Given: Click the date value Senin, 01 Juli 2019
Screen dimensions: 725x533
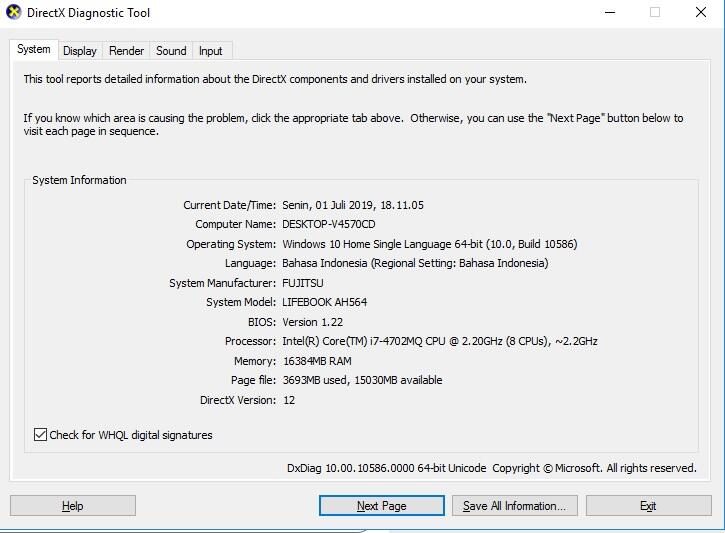Looking at the screenshot, I should pyautogui.click(x=353, y=205).
